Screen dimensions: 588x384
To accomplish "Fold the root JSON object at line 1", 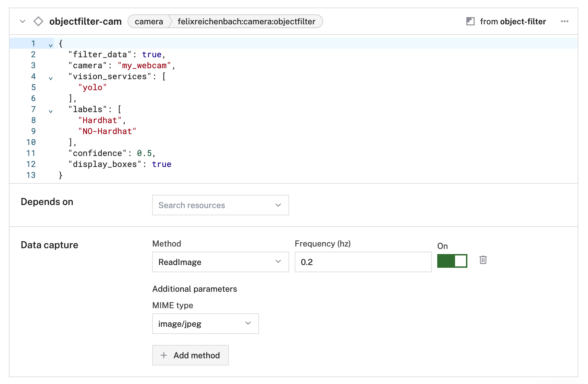I will pyautogui.click(x=51, y=45).
